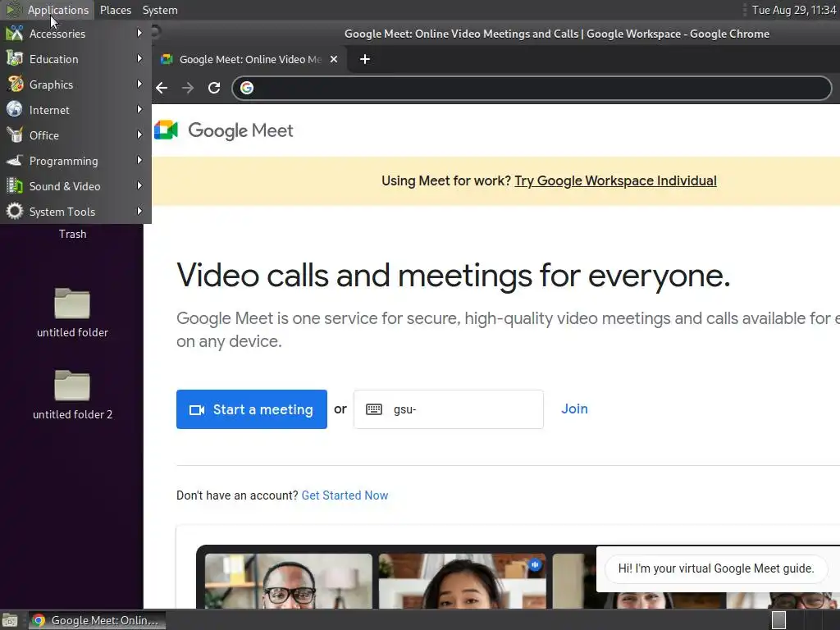This screenshot has width=840, height=630.
Task: Click the Office category icon
Action: (15, 135)
